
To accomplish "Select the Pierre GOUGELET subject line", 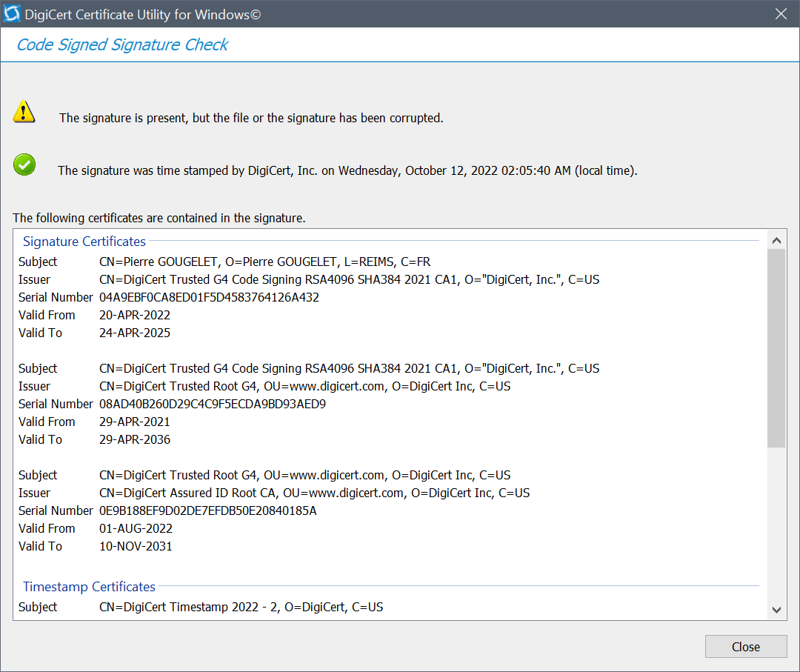I will tap(264, 262).
